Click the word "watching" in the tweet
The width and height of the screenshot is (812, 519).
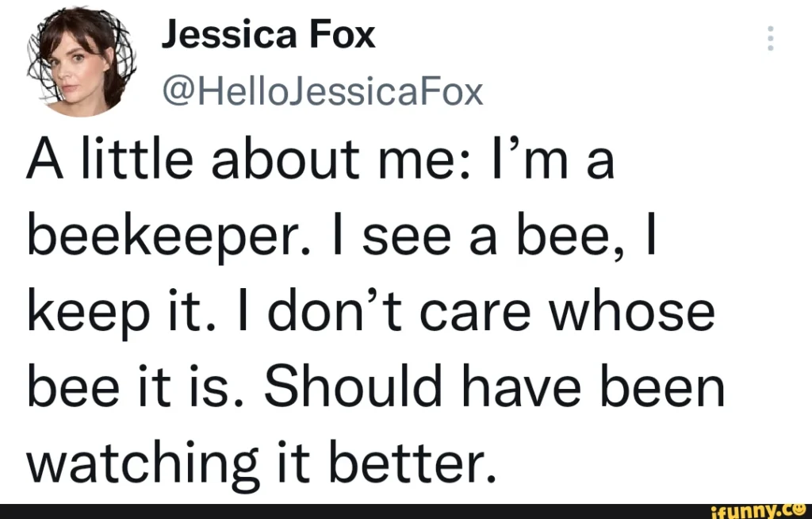[143, 464]
